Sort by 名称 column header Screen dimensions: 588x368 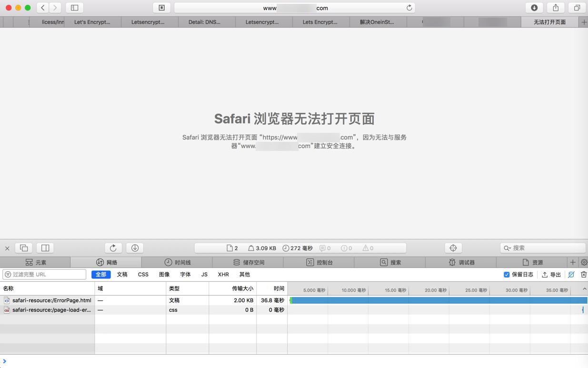(x=47, y=288)
